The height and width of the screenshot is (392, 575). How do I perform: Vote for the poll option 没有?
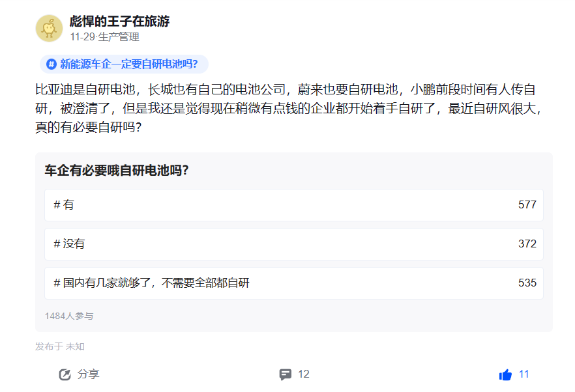coord(293,244)
